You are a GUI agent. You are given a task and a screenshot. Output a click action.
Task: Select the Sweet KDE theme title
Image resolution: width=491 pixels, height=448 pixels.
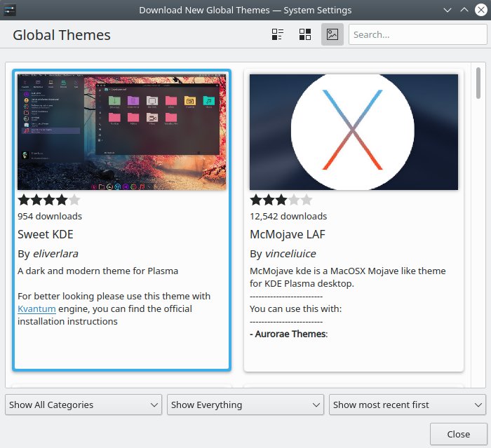pyautogui.click(x=46, y=234)
